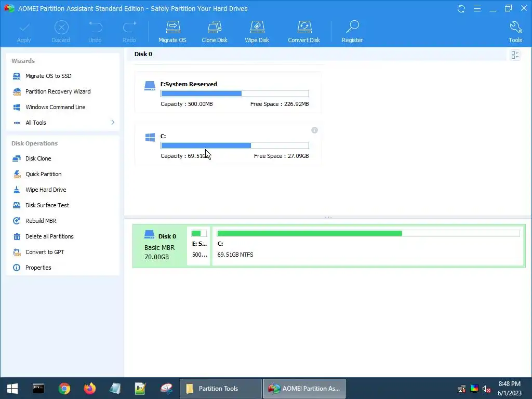The width and height of the screenshot is (532, 399).
Task: Click the Register key icon
Action: [x=353, y=27]
